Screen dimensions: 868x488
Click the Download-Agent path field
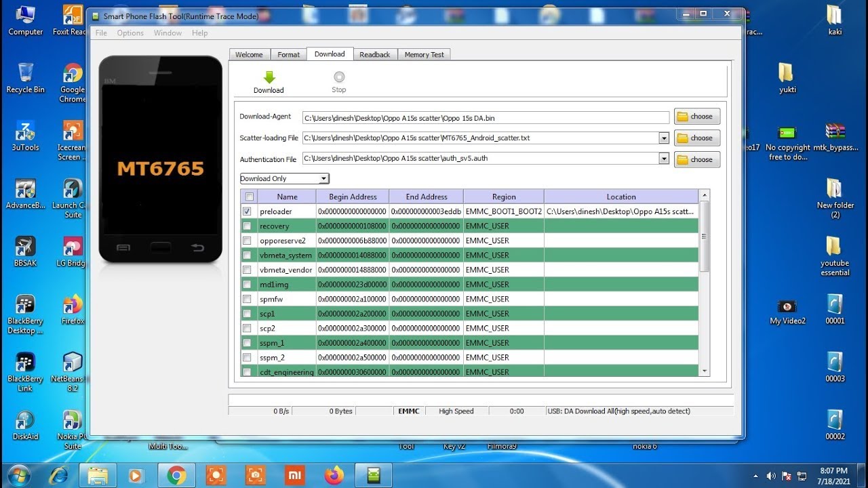(486, 118)
